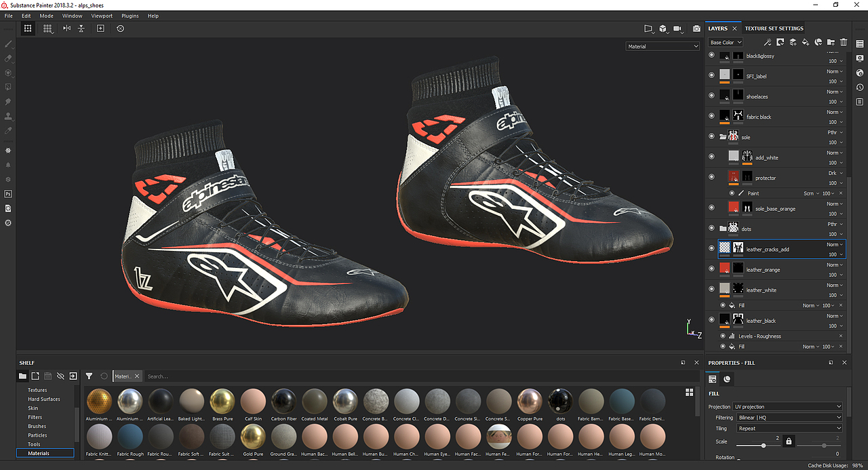The height and width of the screenshot is (470, 868).
Task: Delete the selected layer
Action: [x=844, y=42]
